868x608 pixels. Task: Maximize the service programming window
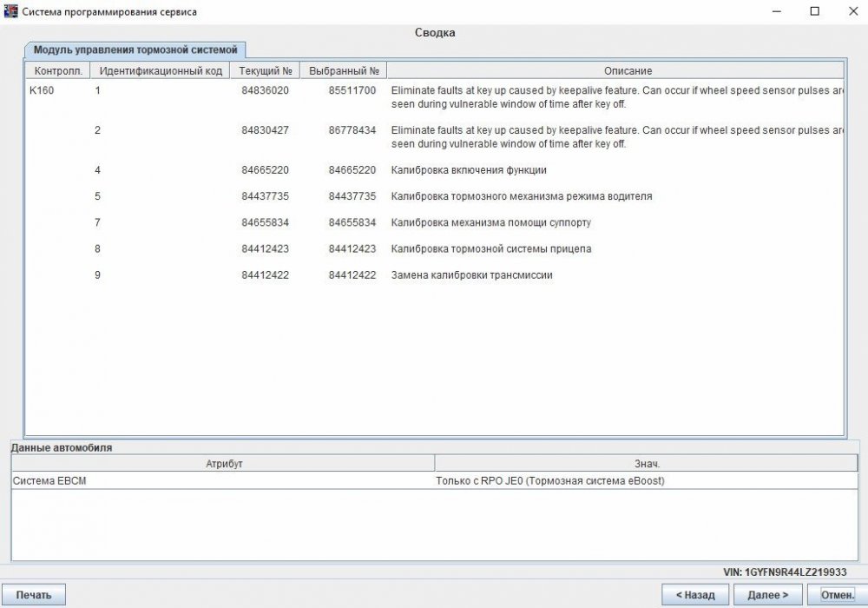814,11
